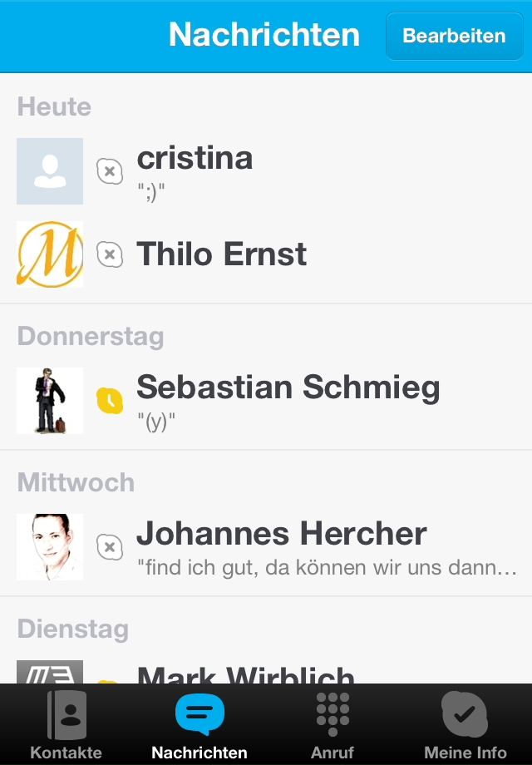532x765 pixels.
Task: Select Johannes Hercher's portrait avatar
Action: tap(50, 547)
